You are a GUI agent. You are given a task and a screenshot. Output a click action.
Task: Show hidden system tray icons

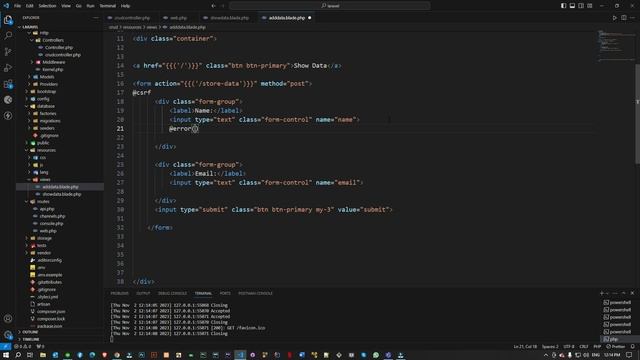546,355
